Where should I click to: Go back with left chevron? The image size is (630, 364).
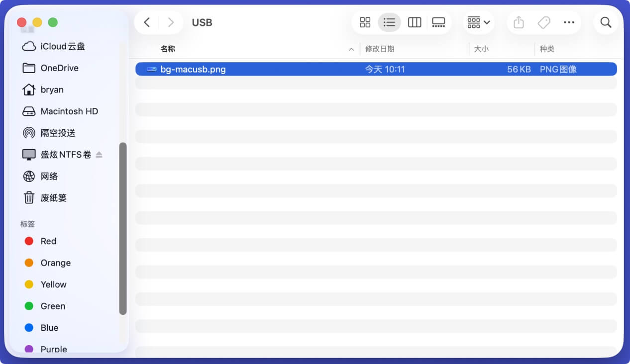(147, 22)
